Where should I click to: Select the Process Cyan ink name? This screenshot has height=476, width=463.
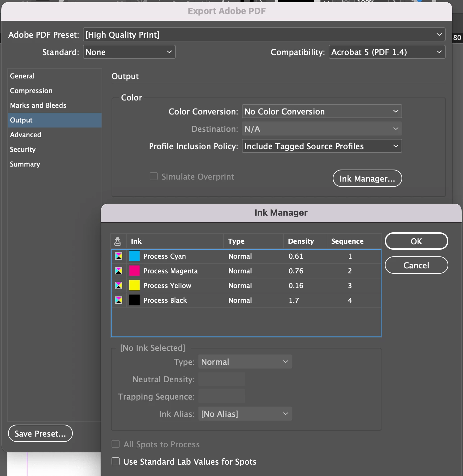(165, 256)
